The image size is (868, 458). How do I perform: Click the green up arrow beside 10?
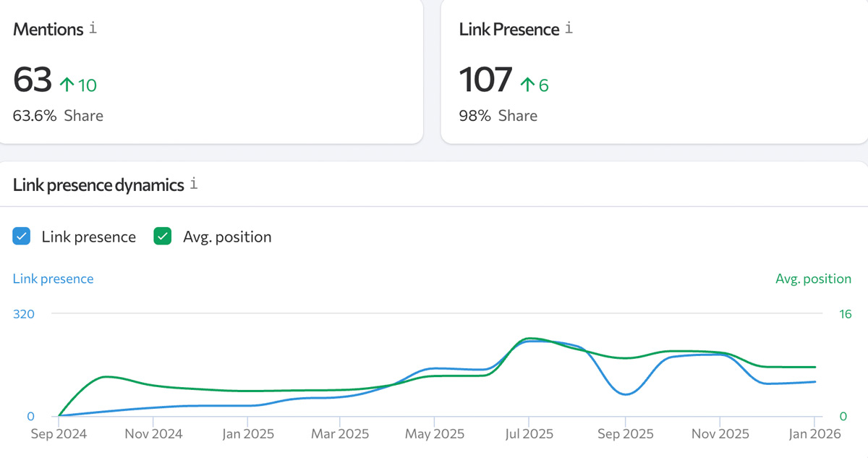67,85
